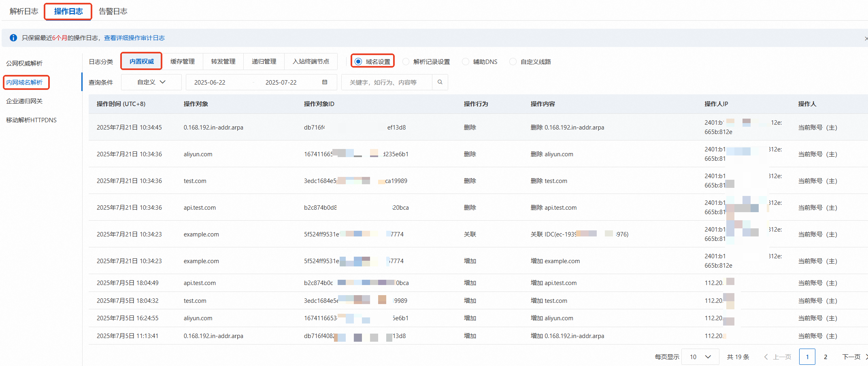Click timestamp 2025年7月21日 10:34:45

coord(129,127)
